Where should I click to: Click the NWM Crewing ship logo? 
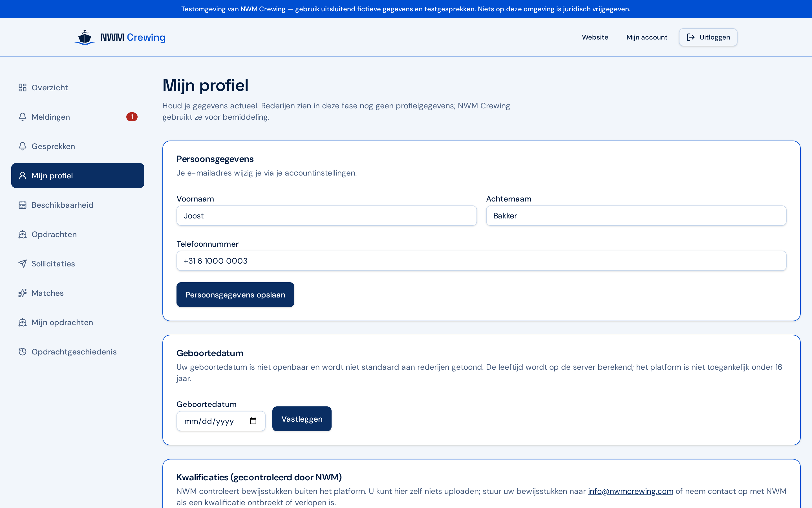point(85,37)
